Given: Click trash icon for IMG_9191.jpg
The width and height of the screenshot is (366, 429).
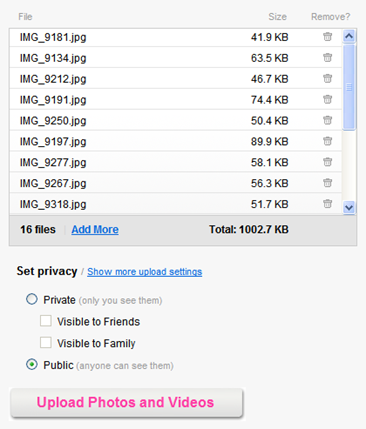Looking at the screenshot, I should pos(327,99).
